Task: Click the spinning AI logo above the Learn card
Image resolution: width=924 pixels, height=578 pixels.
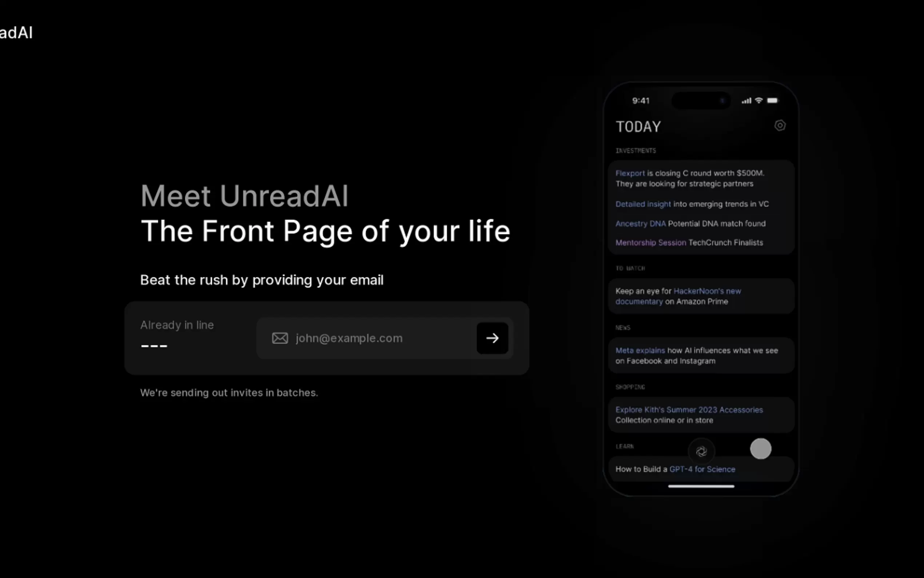Action: point(702,451)
